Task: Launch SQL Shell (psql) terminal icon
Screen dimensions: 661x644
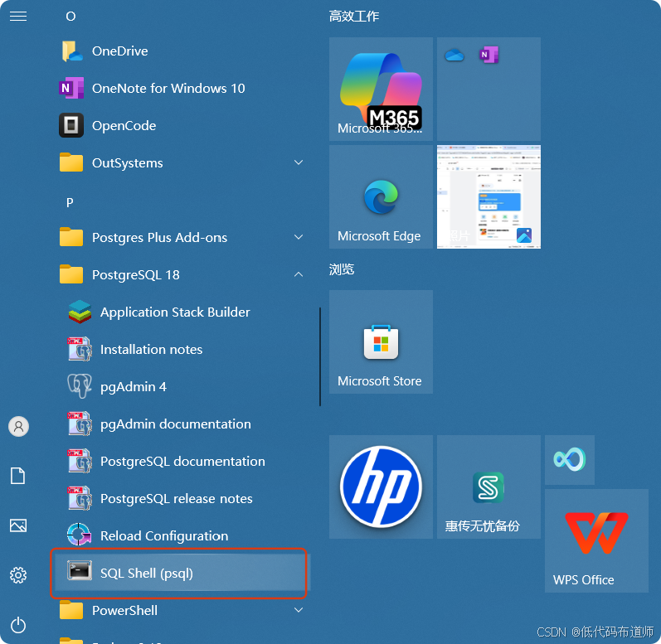Action: pyautogui.click(x=80, y=571)
